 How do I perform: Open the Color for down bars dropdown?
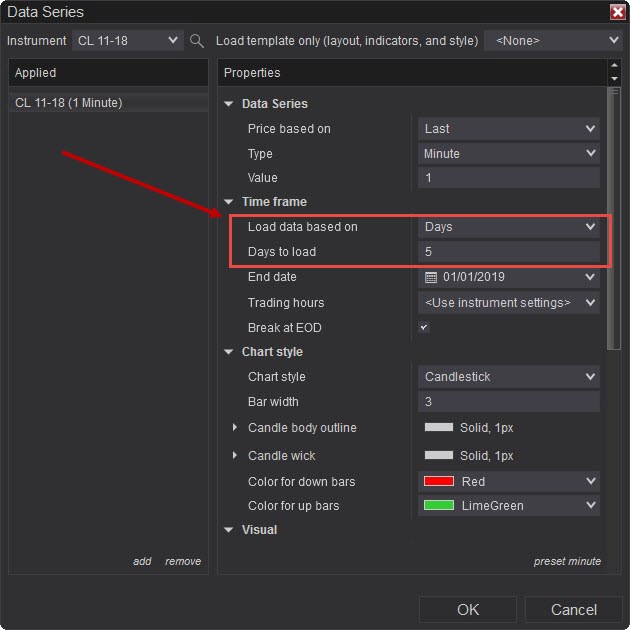[509, 481]
